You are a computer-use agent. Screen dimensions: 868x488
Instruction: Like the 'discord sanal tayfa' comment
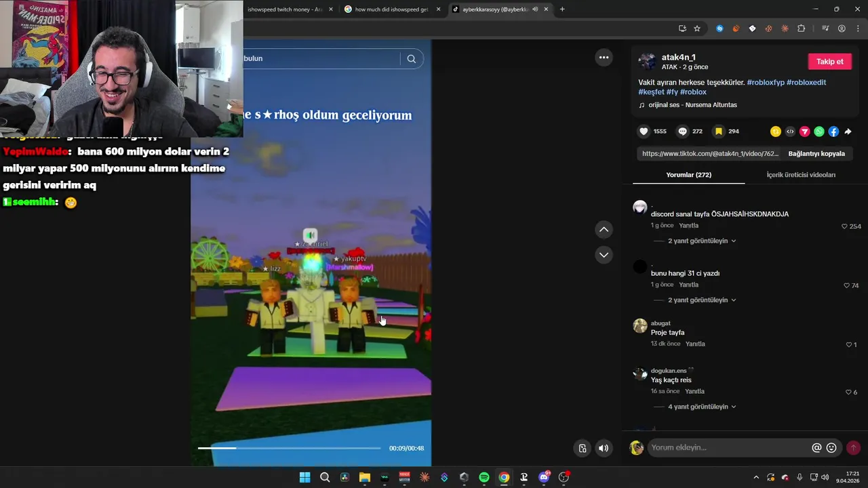844,226
